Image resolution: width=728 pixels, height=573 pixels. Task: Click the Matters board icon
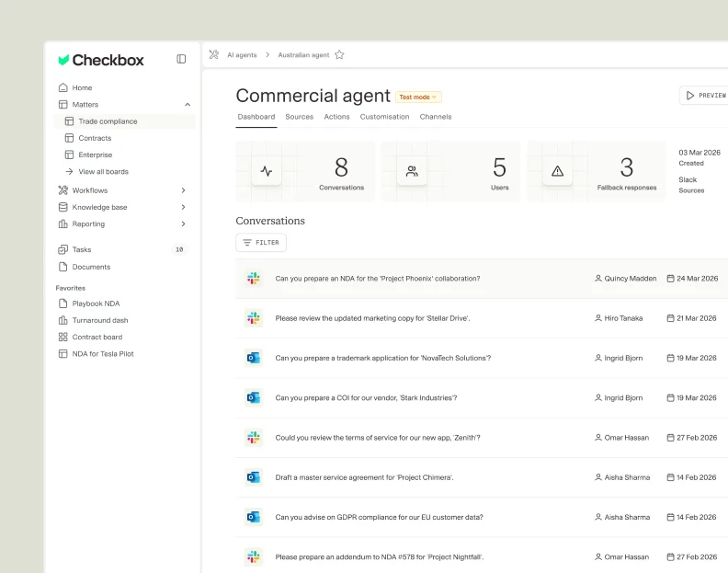[63, 104]
